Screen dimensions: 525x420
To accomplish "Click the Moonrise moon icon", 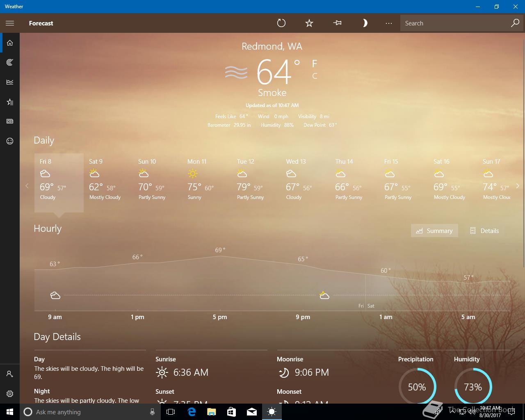I will pyautogui.click(x=283, y=372).
